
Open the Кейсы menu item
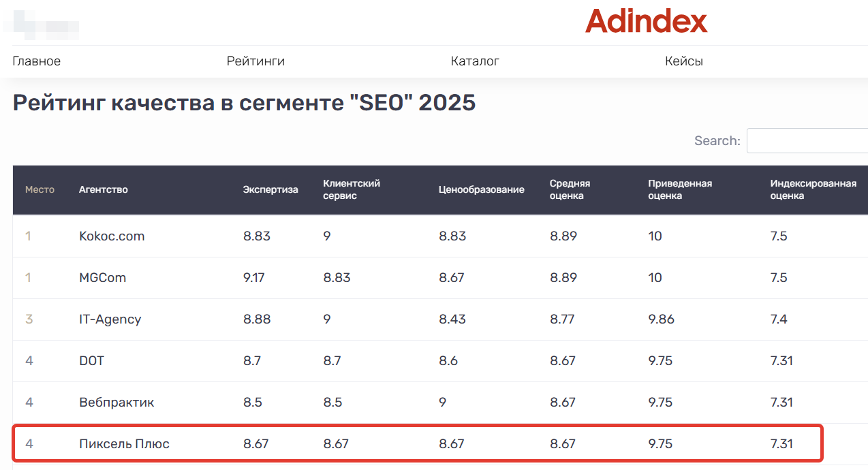click(683, 61)
